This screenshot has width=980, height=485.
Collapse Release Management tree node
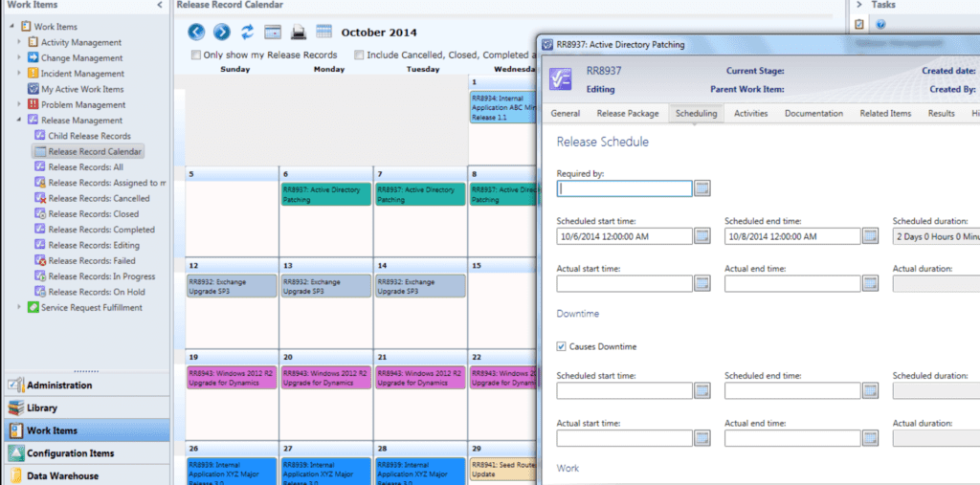pos(19,120)
